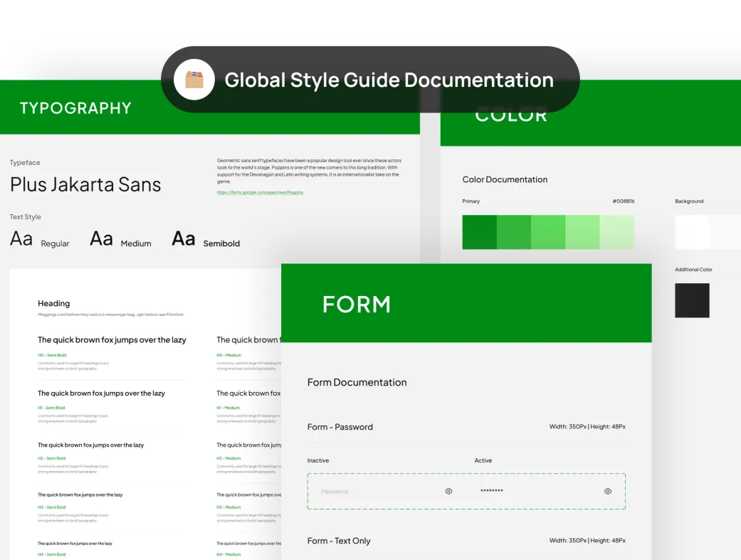
Task: Choose the palest green primary swatch
Action: coord(616,232)
